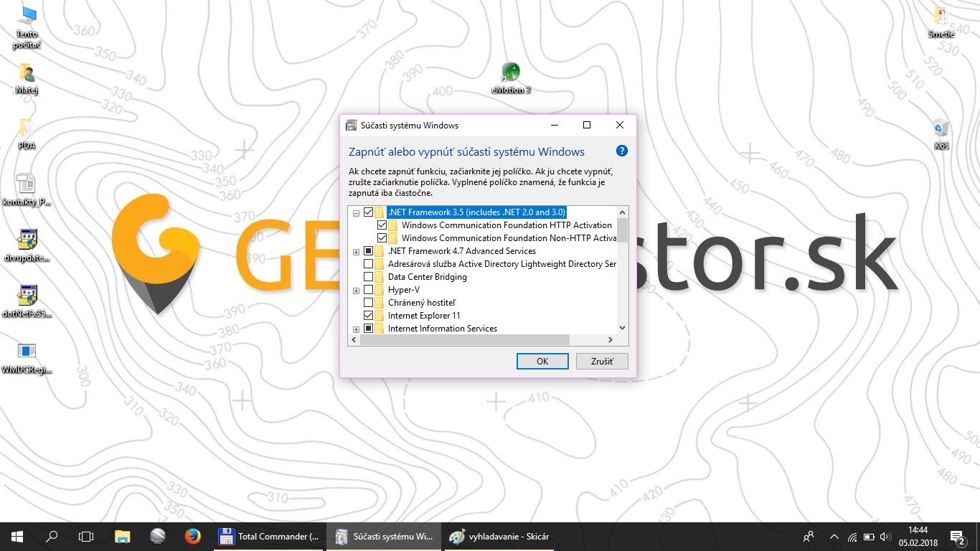
Task: Open the Smetie folder icon
Action: [941, 22]
